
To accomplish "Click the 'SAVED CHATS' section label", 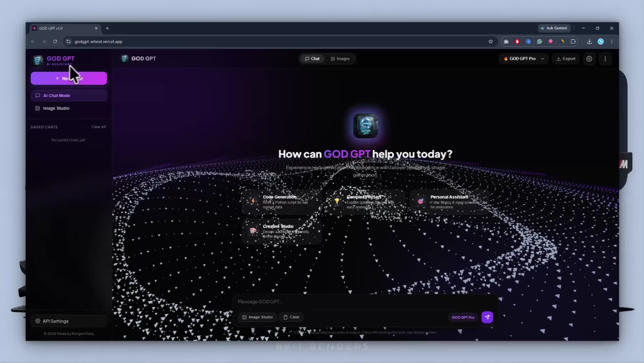I will tap(44, 127).
